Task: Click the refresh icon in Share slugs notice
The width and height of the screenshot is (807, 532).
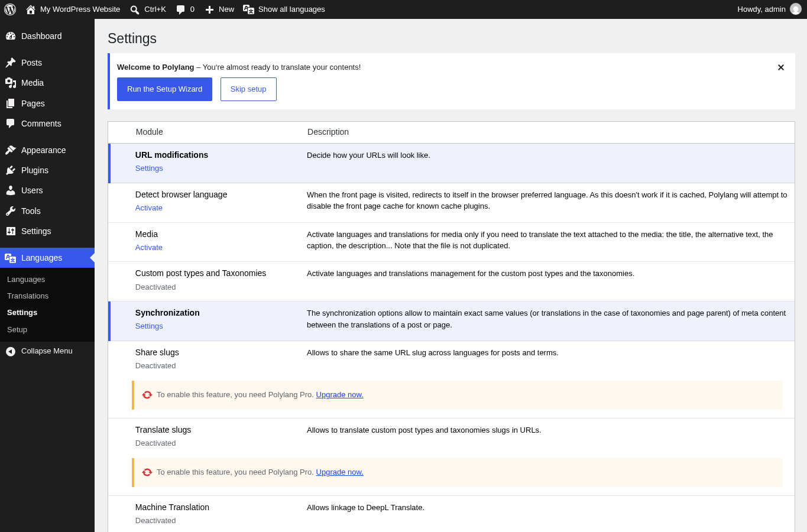Action: 147,395
